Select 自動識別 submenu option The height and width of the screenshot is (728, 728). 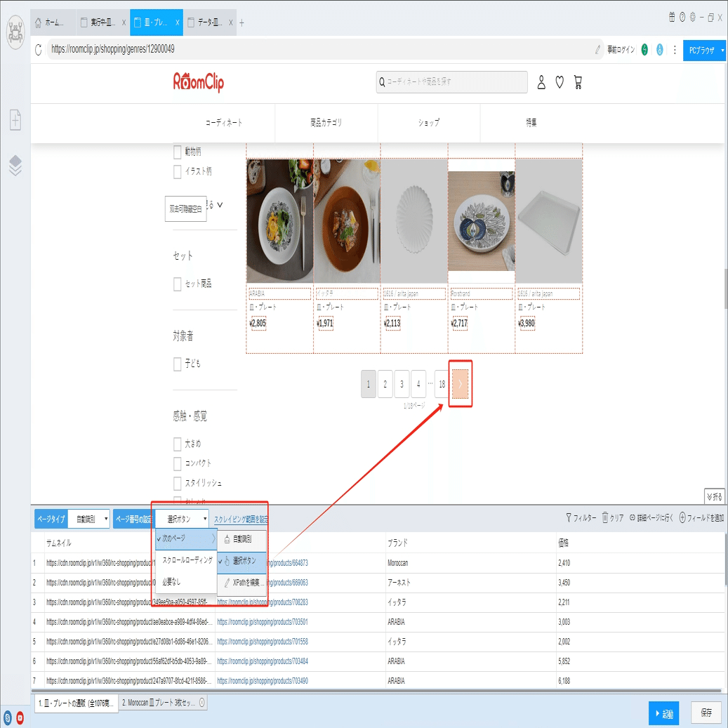tap(242, 539)
